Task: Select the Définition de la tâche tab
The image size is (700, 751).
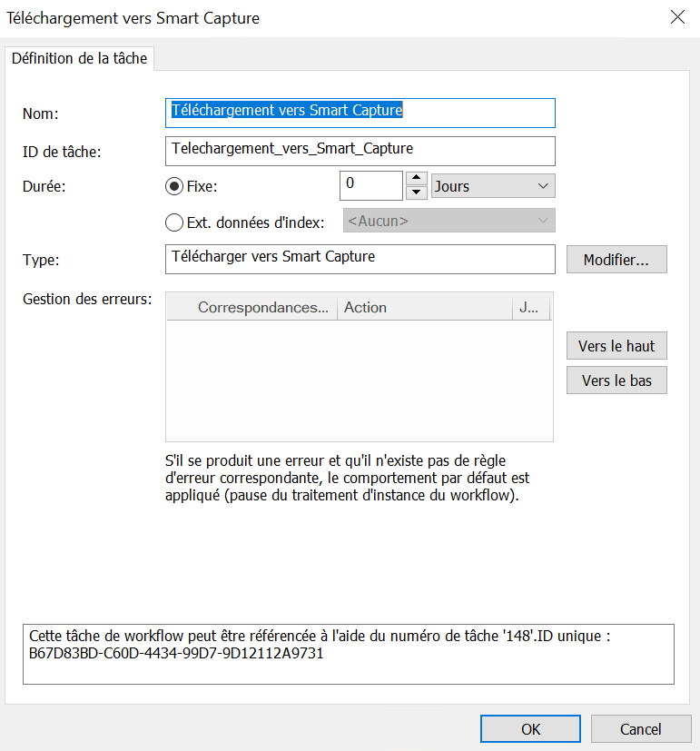Action: click(80, 58)
